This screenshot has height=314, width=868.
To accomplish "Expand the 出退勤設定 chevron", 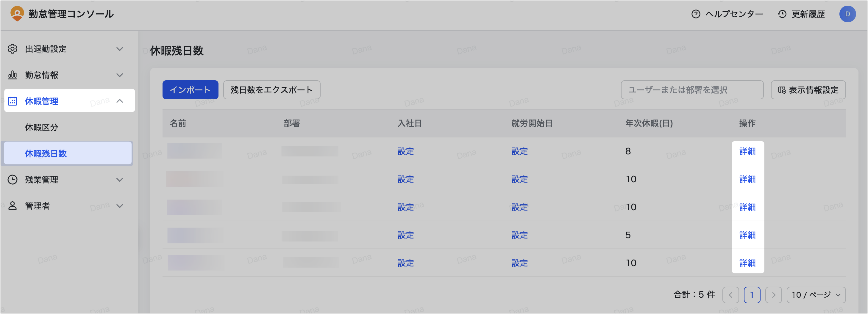I will click(120, 49).
